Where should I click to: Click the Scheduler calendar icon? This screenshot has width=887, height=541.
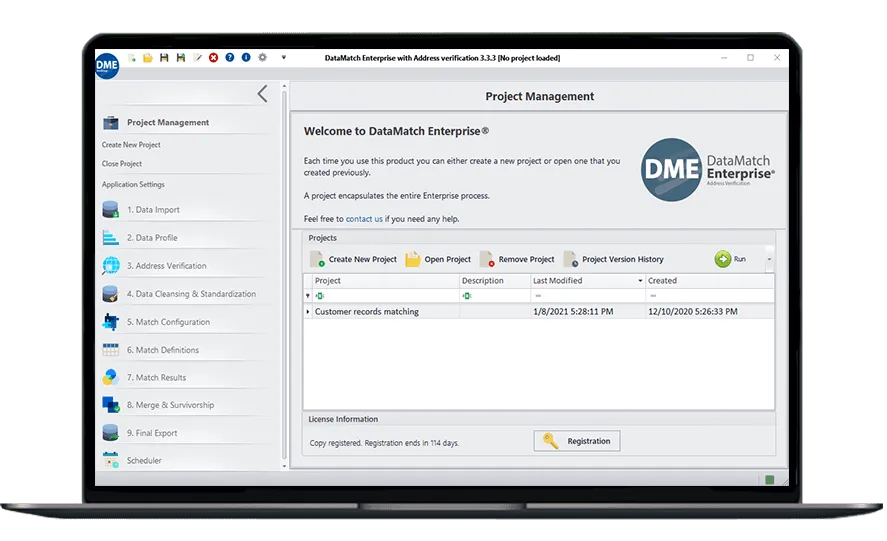click(x=111, y=460)
